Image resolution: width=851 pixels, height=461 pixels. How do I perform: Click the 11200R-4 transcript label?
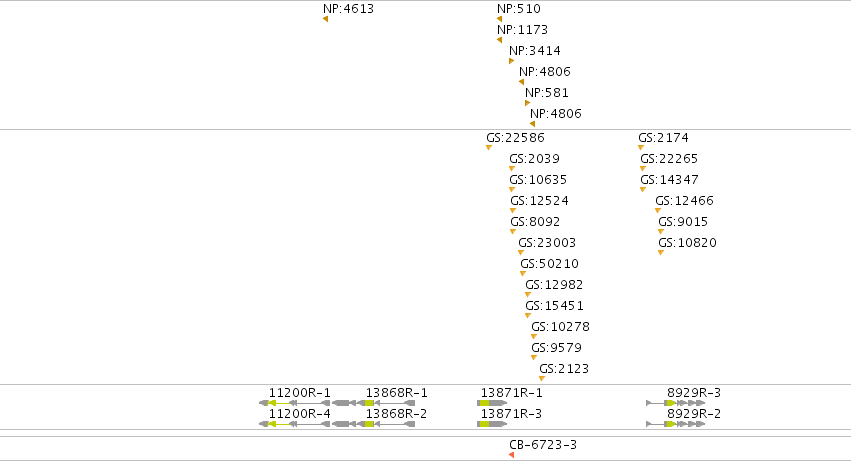point(300,414)
